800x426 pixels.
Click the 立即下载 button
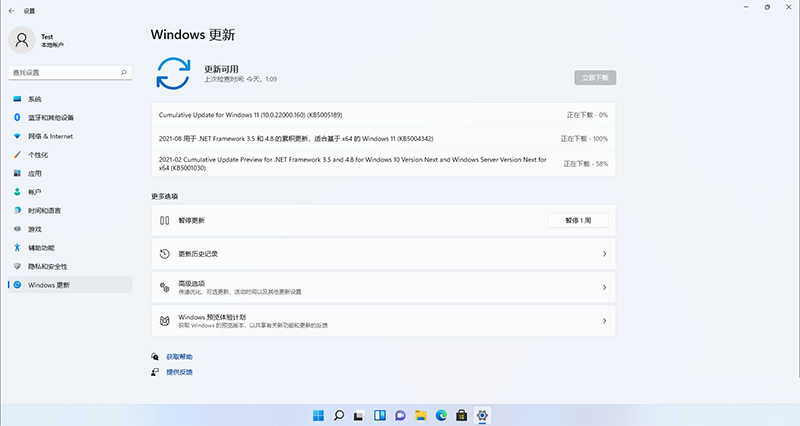(x=595, y=78)
